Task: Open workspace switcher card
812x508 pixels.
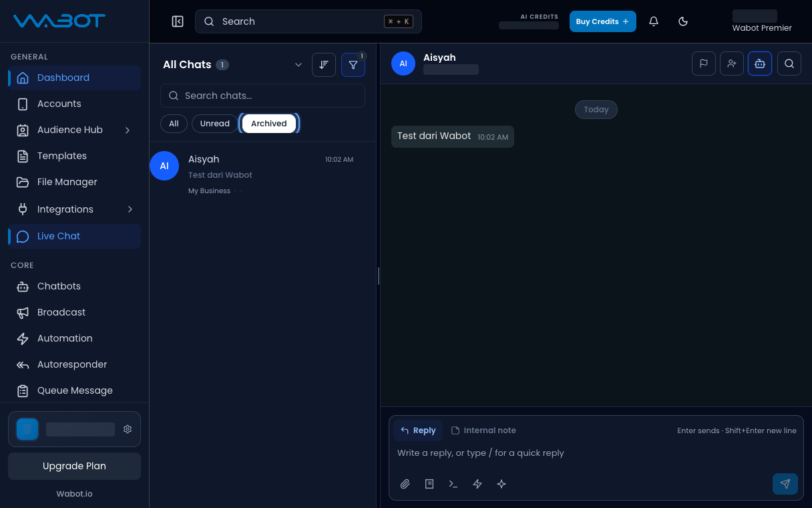Action: (74, 429)
